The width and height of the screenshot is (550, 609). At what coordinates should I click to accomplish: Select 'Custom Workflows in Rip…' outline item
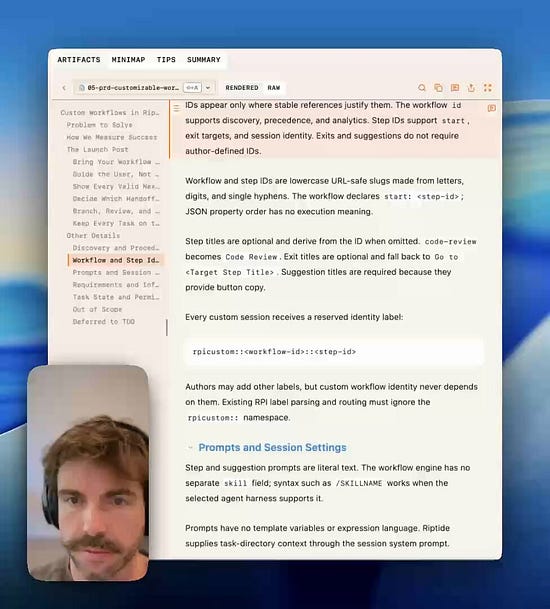point(110,113)
